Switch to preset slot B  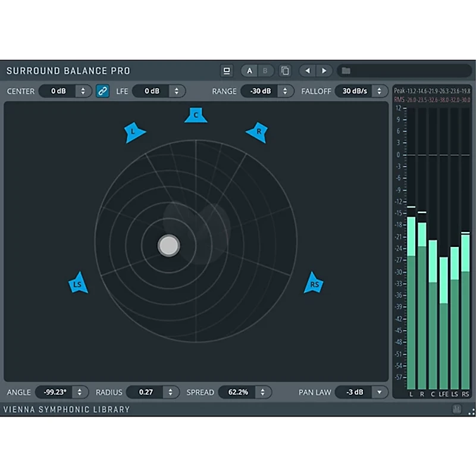pyautogui.click(x=265, y=71)
